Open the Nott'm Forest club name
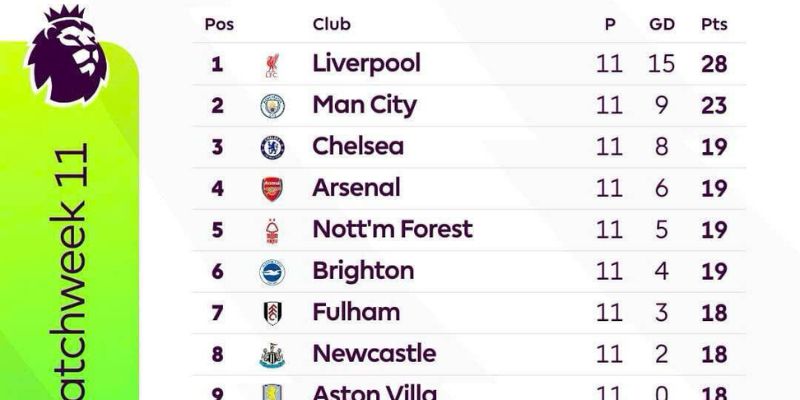 point(392,229)
